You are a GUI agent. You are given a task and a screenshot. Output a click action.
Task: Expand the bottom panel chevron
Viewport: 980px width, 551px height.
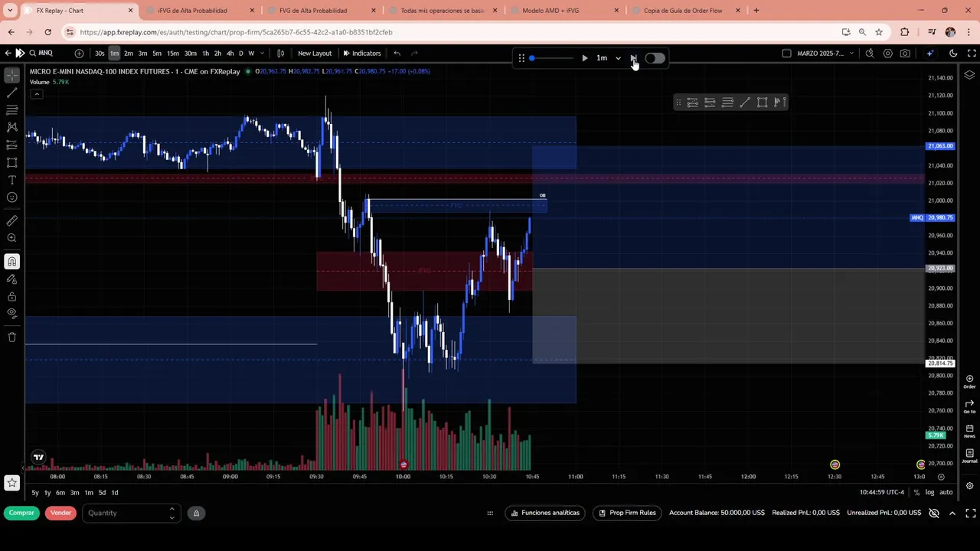[952, 513]
